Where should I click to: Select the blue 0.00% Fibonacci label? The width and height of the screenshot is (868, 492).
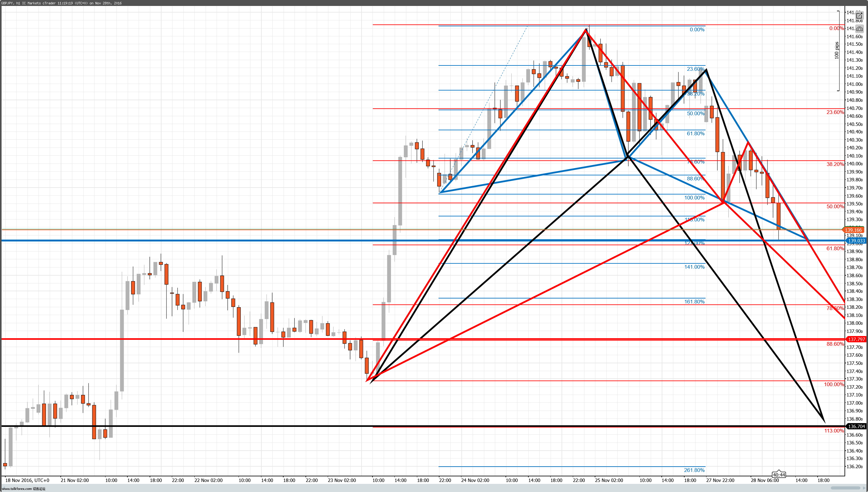697,30
